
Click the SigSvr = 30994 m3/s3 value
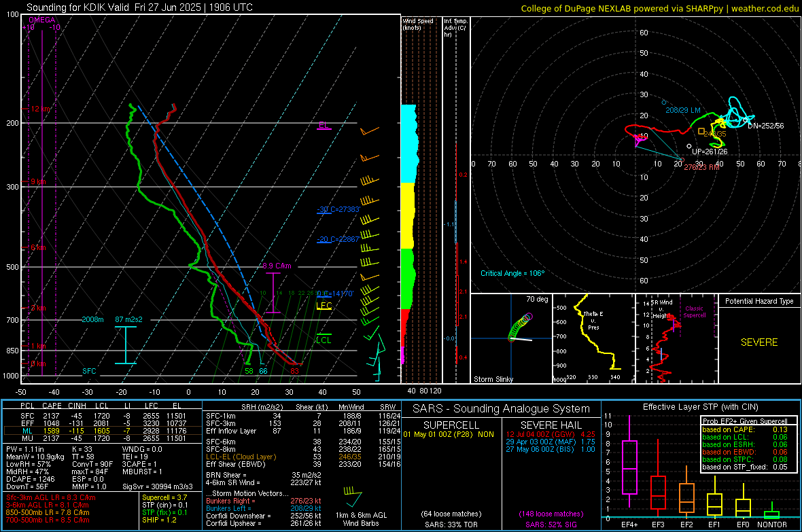[x=158, y=486]
